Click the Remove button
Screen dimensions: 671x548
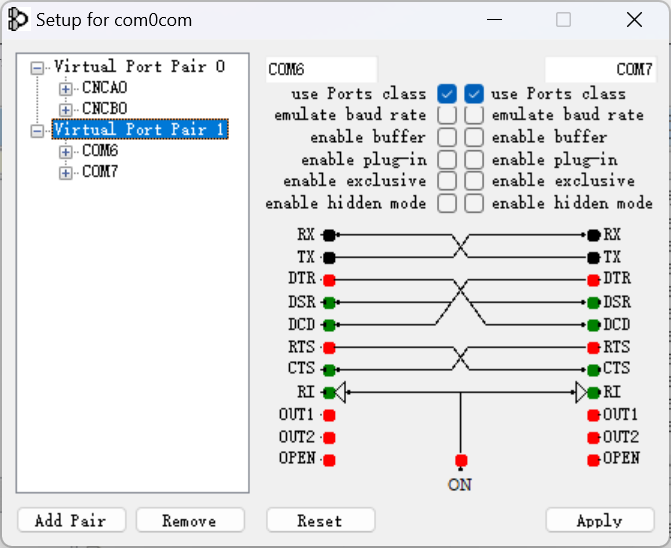coord(190,520)
